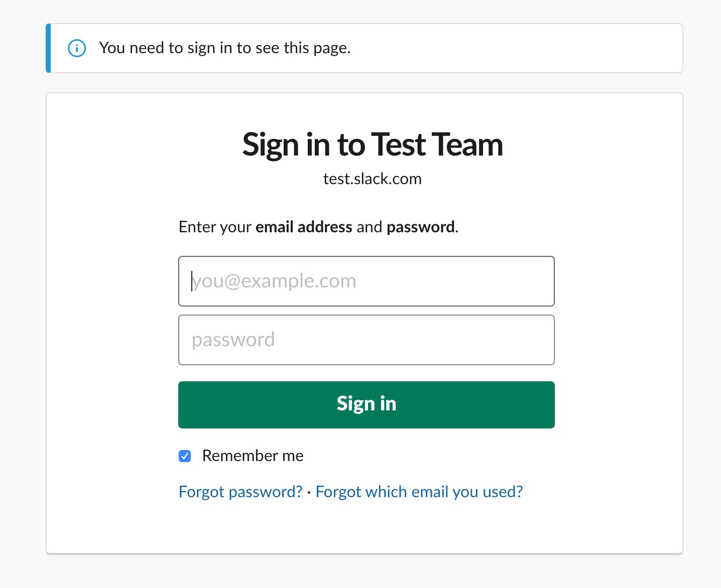The image size is (721, 588).
Task: Click the Remember me label text
Action: (x=253, y=456)
